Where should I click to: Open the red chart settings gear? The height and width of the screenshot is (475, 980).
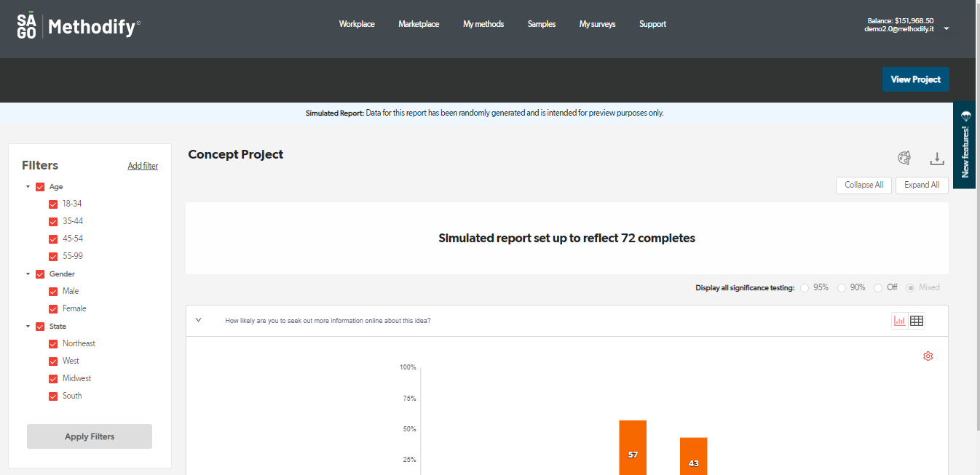(928, 356)
